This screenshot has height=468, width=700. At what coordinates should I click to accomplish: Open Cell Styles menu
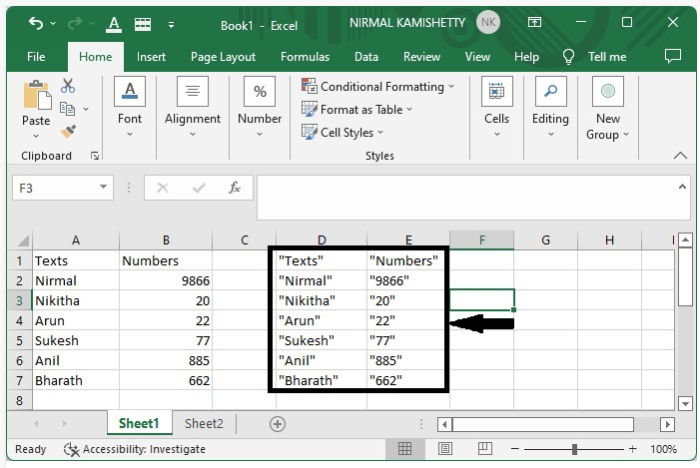[342, 132]
